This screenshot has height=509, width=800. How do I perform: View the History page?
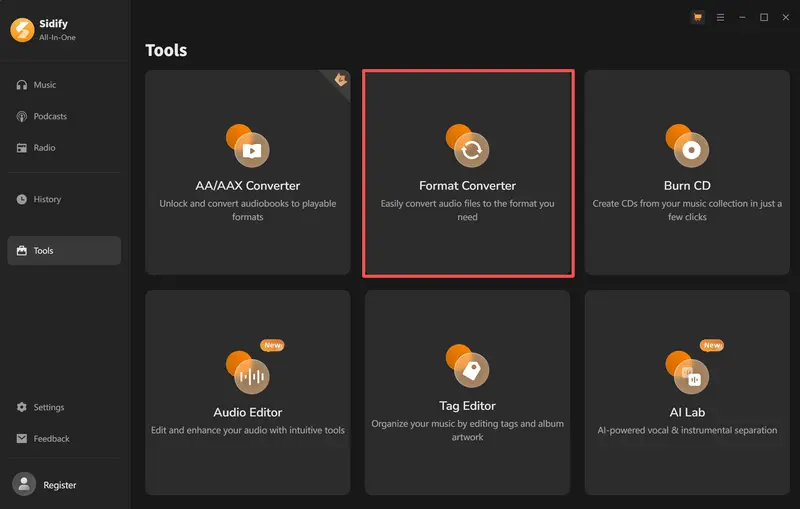64,199
